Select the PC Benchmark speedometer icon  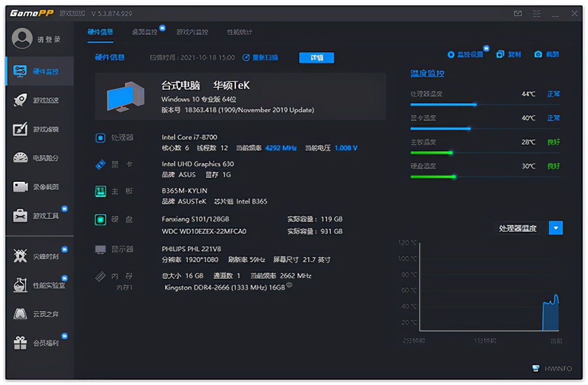coord(21,156)
